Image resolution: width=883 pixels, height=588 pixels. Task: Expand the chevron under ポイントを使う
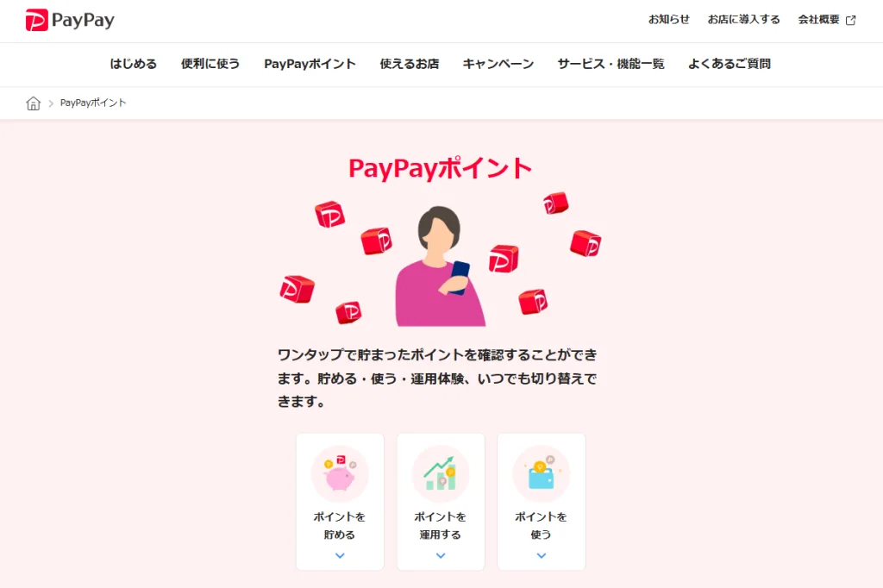click(542, 555)
